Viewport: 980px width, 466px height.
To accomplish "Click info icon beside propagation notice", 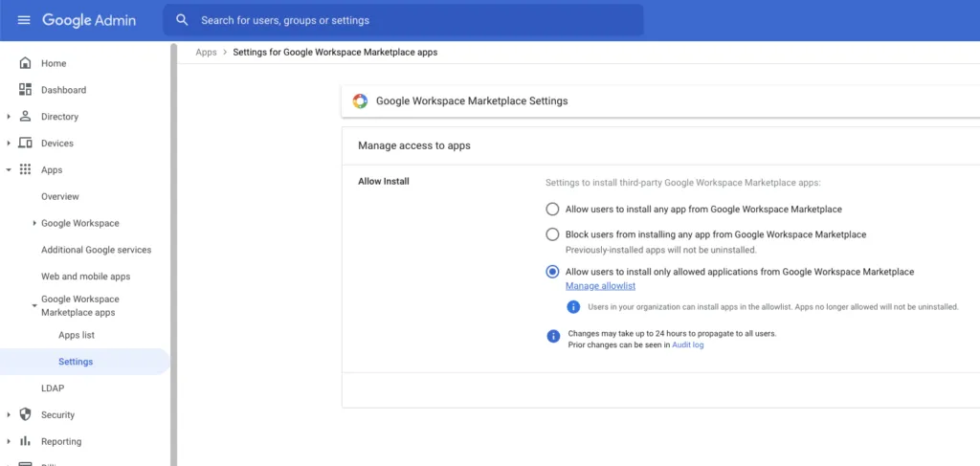I will pyautogui.click(x=553, y=336).
